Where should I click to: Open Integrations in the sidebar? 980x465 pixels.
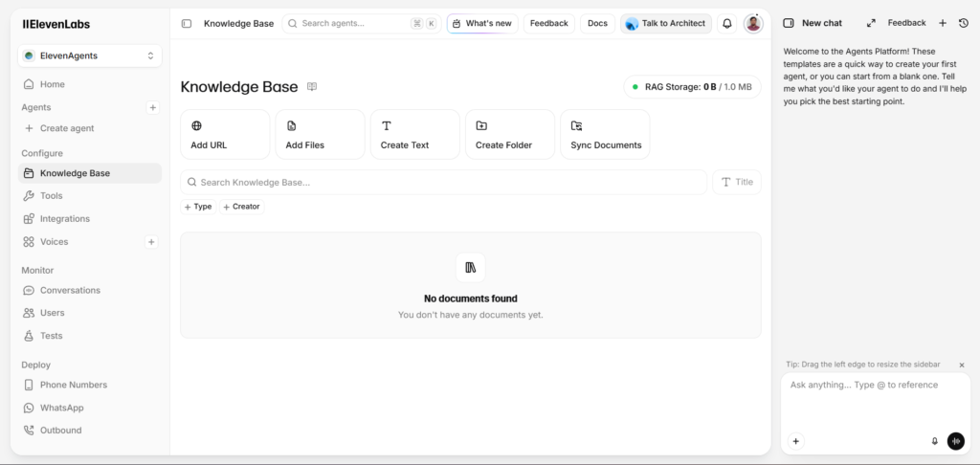tap(89, 219)
